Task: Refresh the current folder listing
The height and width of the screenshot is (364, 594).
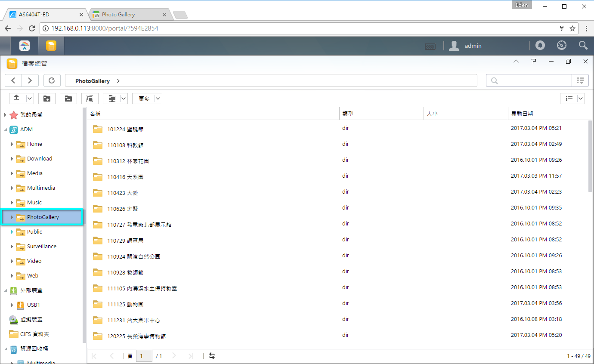Action: click(x=52, y=80)
